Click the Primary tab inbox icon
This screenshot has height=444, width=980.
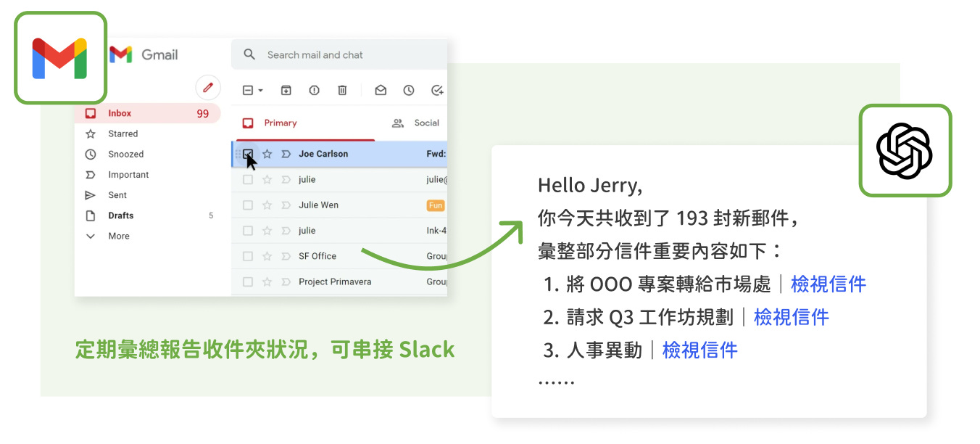(x=248, y=123)
